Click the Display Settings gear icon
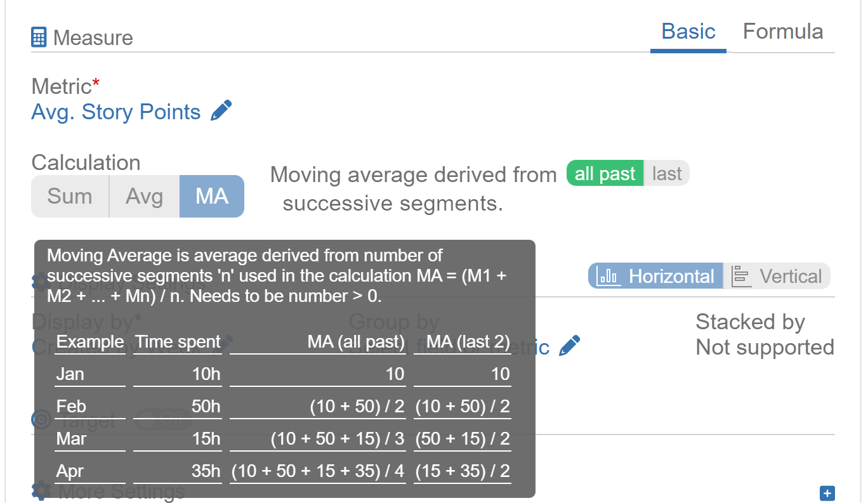 [40, 281]
